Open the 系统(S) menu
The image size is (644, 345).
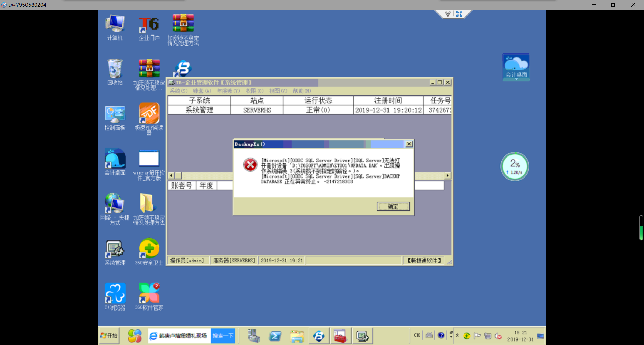pos(178,91)
